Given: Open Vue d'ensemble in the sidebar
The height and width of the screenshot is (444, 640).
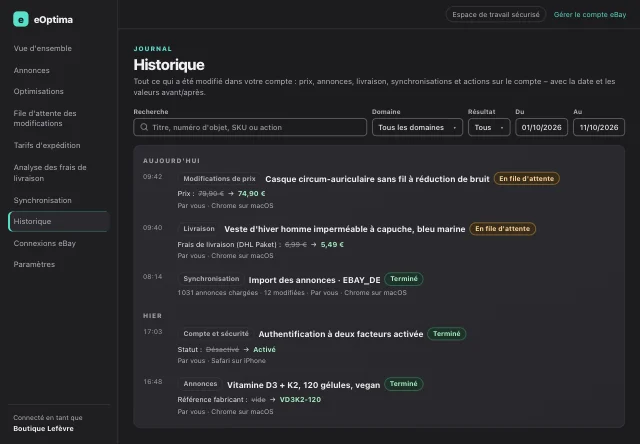Looking at the screenshot, I should (x=43, y=48).
